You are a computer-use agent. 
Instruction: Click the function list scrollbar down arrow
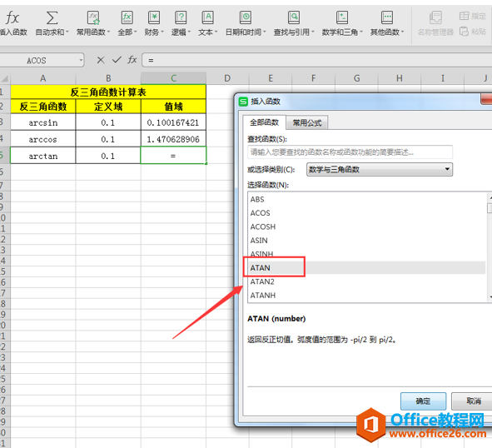[x=490, y=296]
